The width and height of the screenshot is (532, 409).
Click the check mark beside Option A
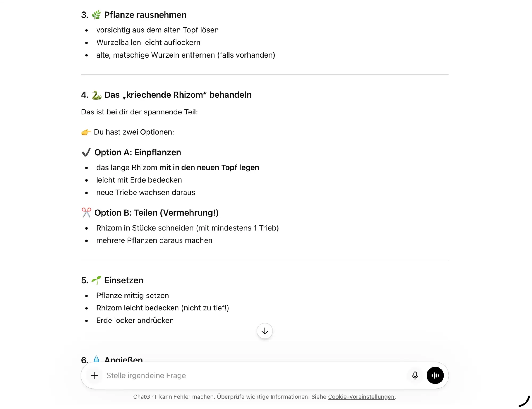point(86,152)
